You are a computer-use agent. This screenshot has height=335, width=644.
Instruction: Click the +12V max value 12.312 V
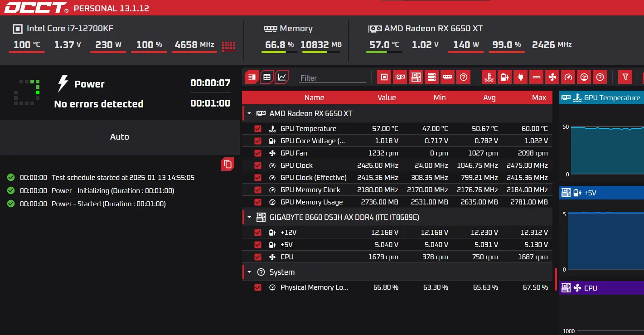534,233
